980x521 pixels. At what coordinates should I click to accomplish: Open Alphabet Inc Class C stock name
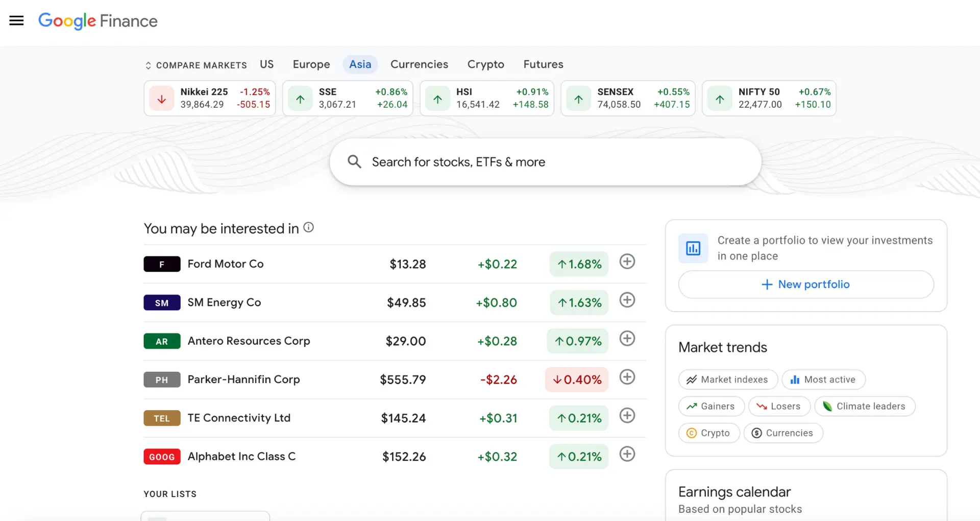[x=241, y=457]
